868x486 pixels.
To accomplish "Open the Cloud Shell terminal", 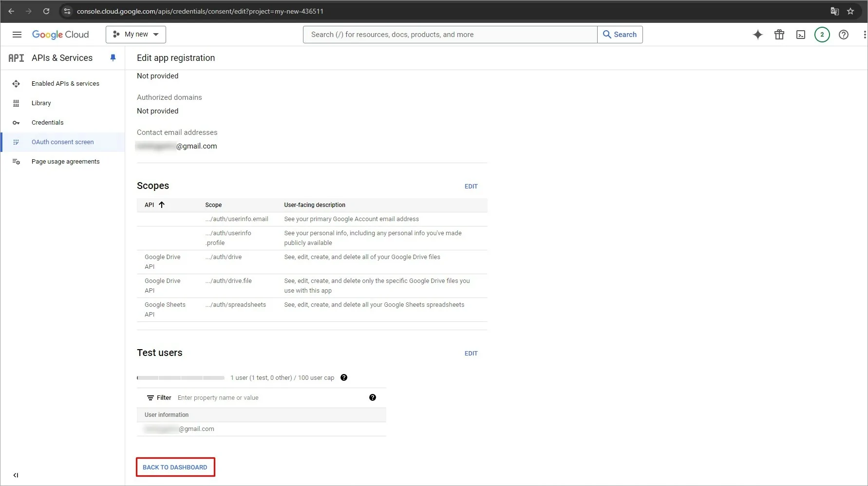I will tap(800, 34).
